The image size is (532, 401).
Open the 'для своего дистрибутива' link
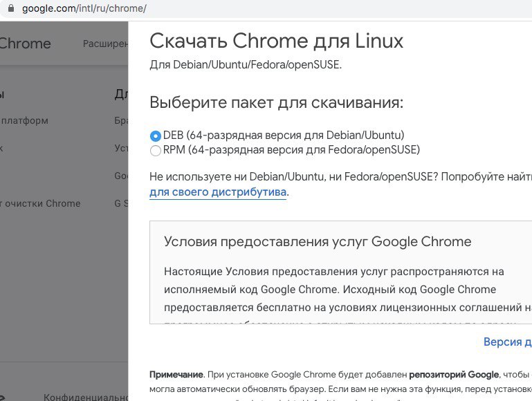coord(218,192)
